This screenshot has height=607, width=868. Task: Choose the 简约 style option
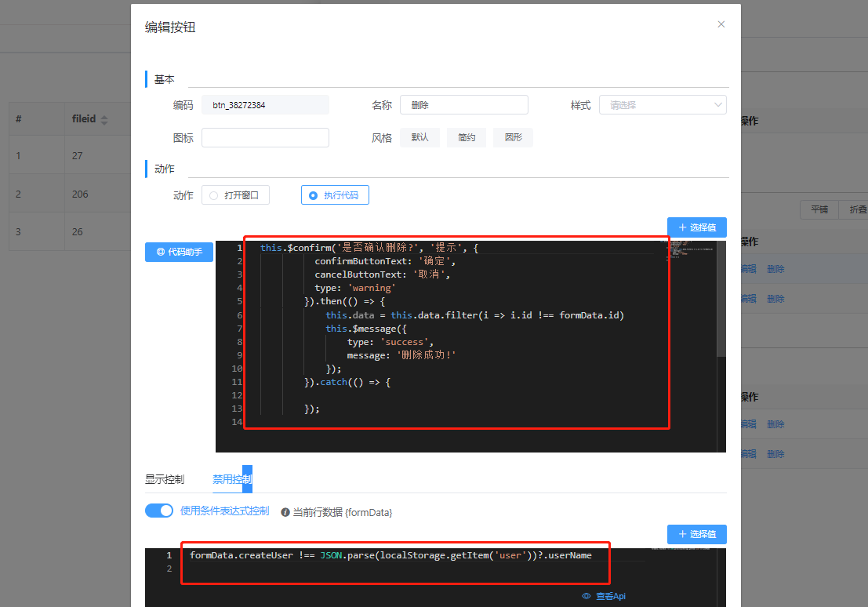467,138
